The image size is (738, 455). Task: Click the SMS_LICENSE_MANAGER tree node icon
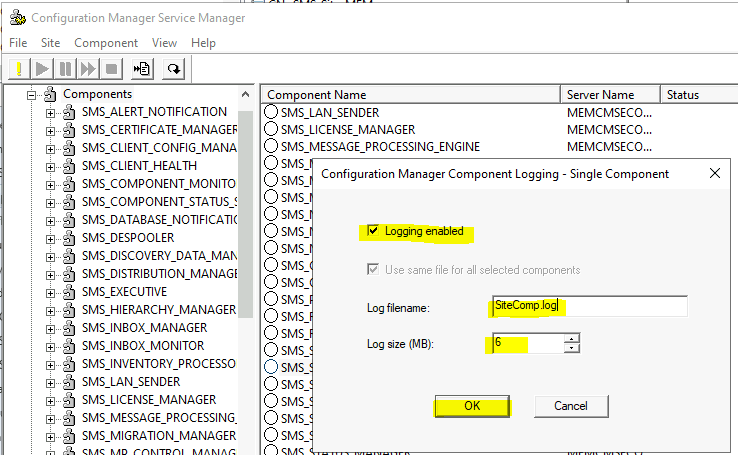[x=69, y=400]
